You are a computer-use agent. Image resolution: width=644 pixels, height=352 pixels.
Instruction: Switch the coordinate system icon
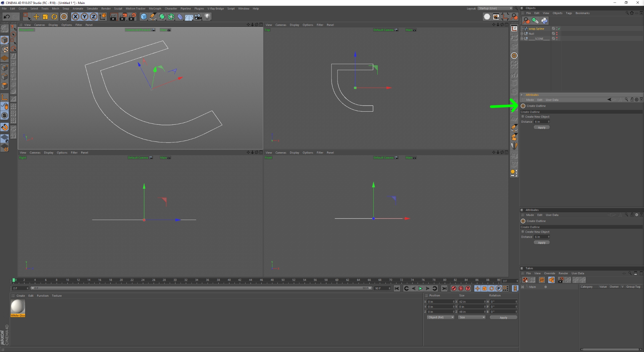click(103, 16)
